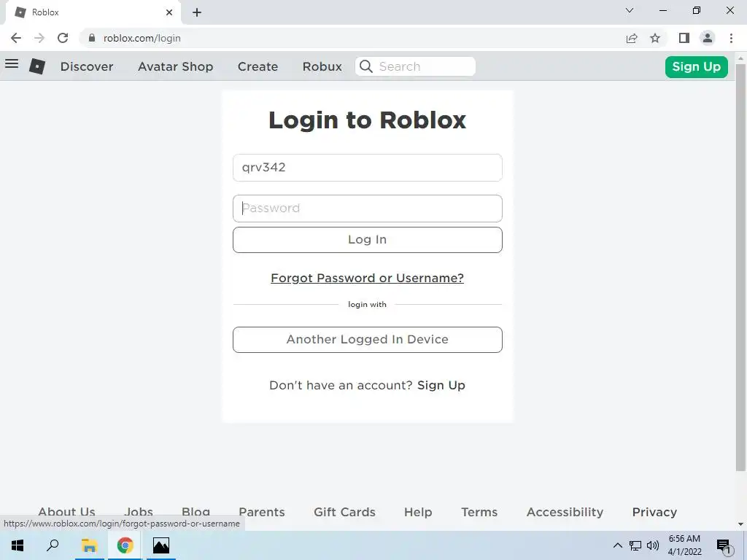The height and width of the screenshot is (560, 747).
Task: Select the Roblox browser tab
Action: pyautogui.click(x=93, y=12)
